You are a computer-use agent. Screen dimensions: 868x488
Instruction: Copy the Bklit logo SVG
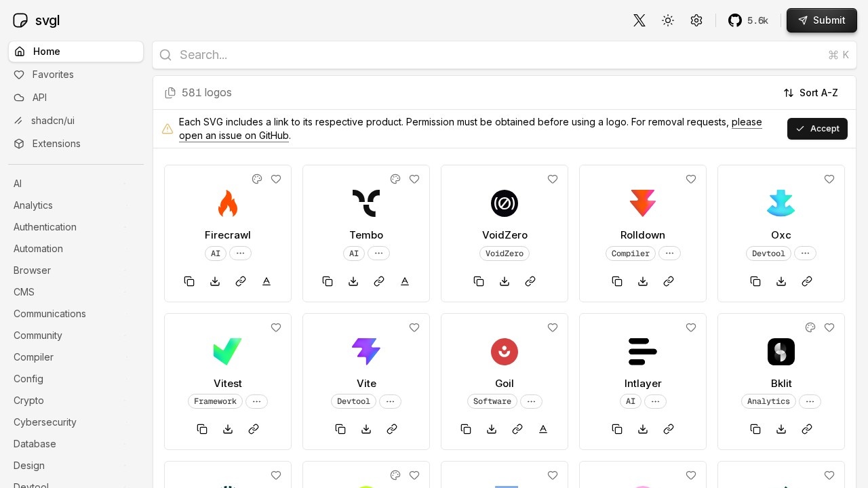[x=755, y=429]
